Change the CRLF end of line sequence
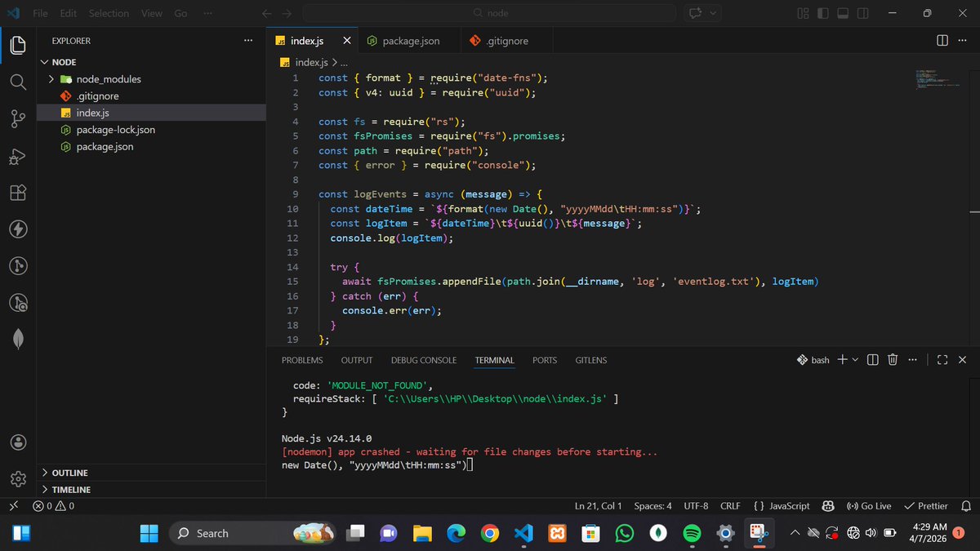 pos(730,506)
